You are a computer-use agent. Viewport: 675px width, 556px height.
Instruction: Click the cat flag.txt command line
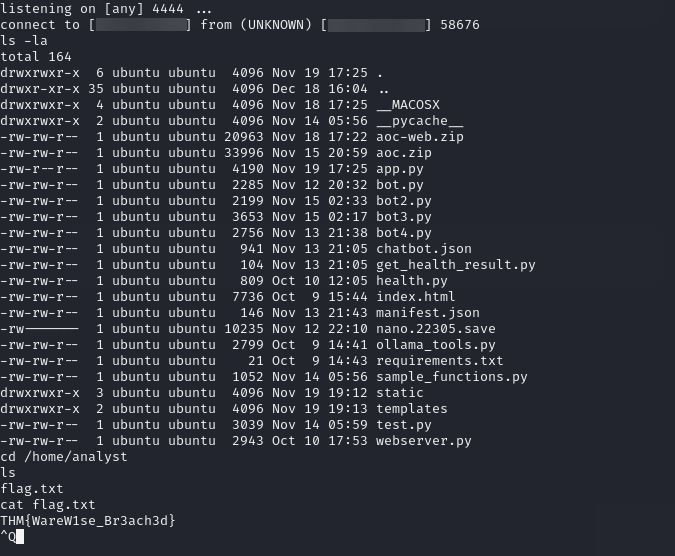(48, 504)
